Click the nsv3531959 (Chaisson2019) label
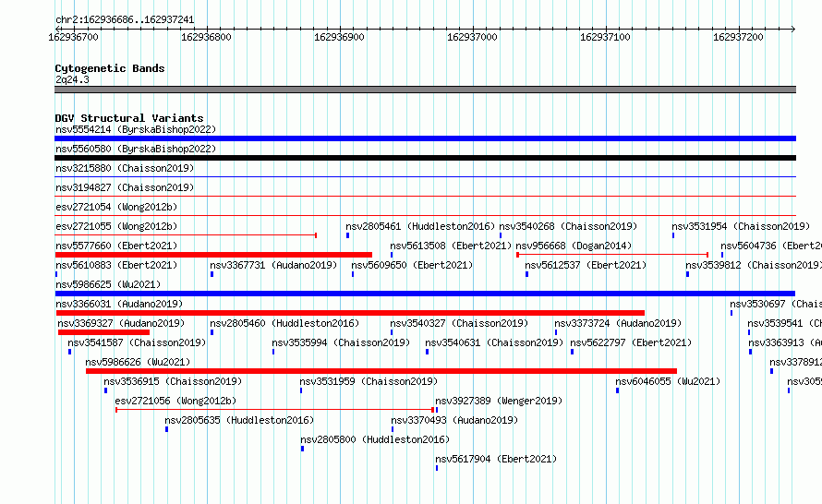The image size is (822, 504). [369, 381]
